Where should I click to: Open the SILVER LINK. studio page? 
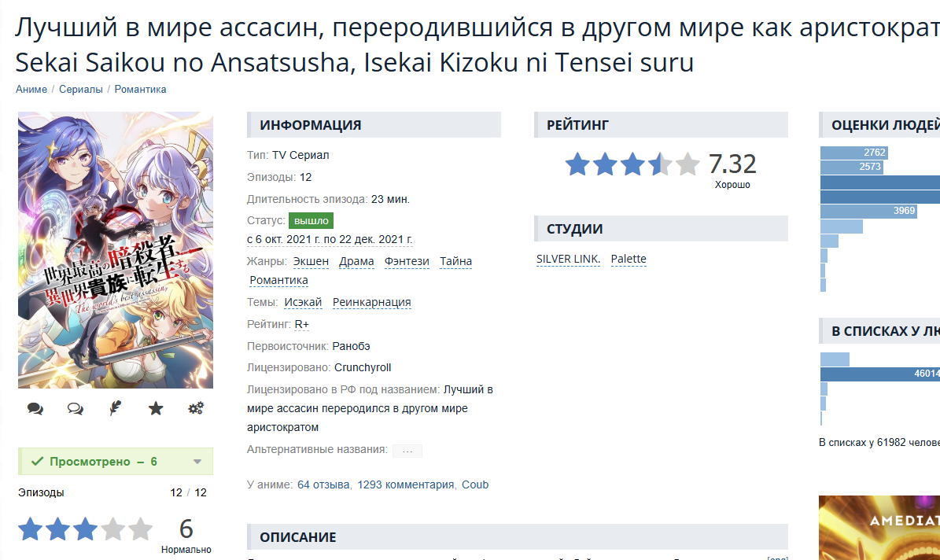coord(568,259)
